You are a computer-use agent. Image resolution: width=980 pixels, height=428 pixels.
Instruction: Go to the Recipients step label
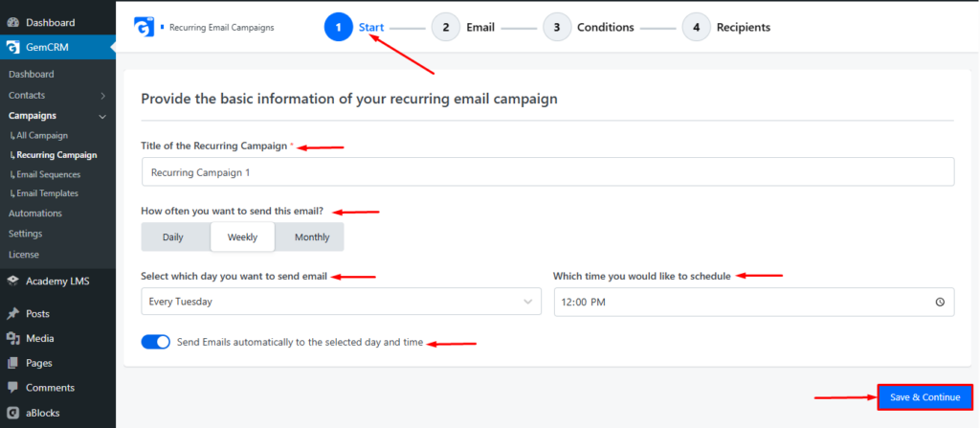click(x=744, y=28)
